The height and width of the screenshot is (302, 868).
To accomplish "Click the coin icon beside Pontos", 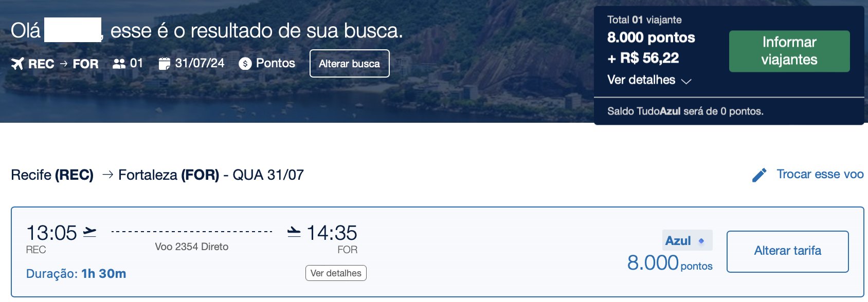I will 245,64.
